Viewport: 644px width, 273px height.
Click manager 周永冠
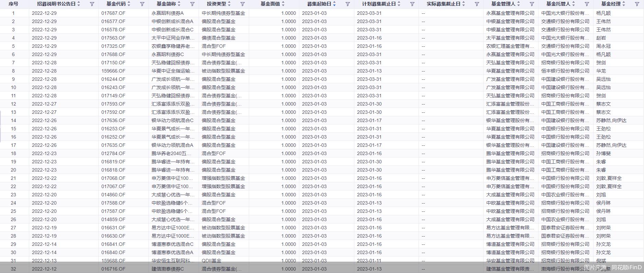603,46
